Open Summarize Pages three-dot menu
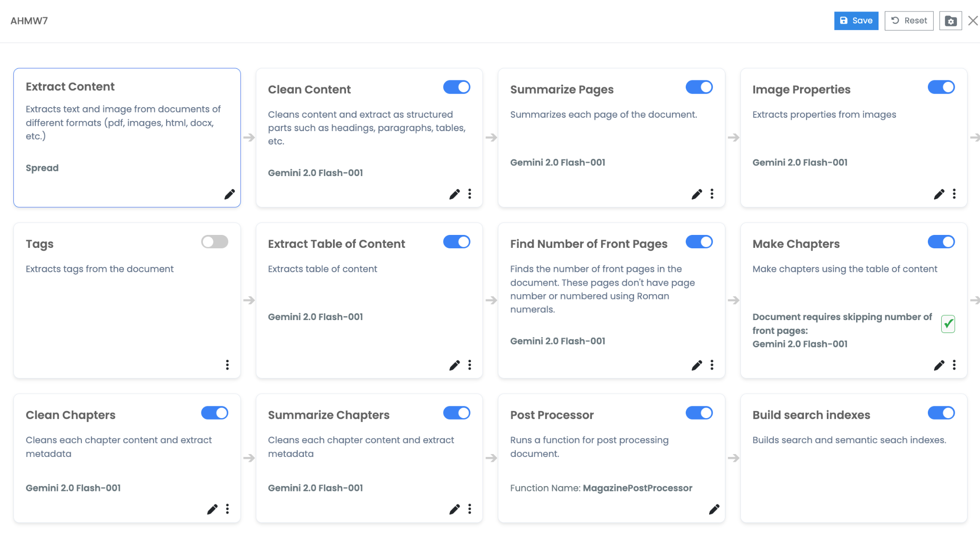The image size is (980, 544). 712,194
